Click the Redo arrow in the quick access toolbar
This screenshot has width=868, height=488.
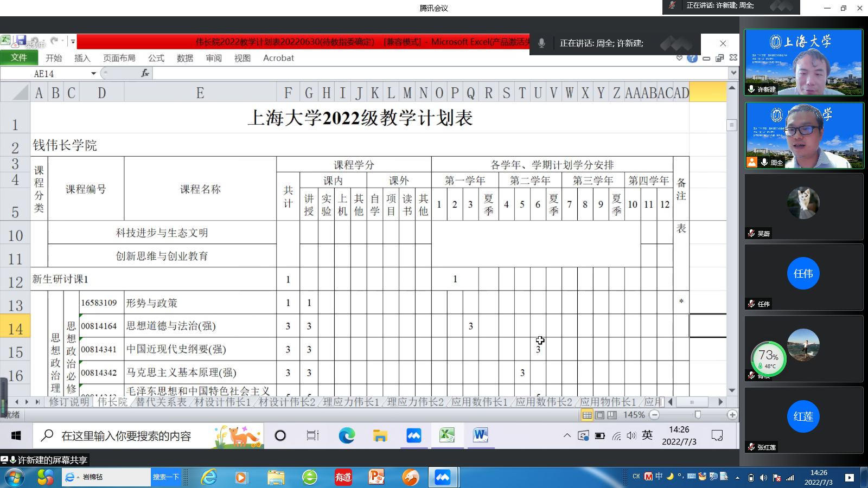(x=54, y=41)
